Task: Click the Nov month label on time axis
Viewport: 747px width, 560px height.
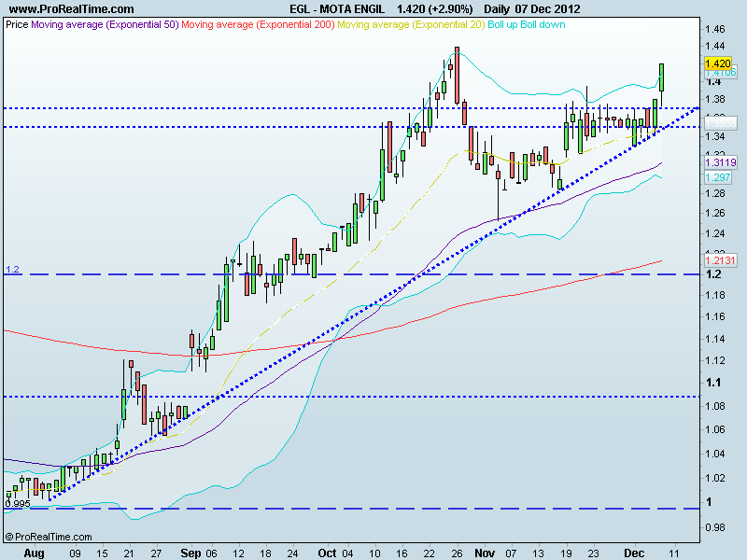Action: pyautogui.click(x=485, y=553)
